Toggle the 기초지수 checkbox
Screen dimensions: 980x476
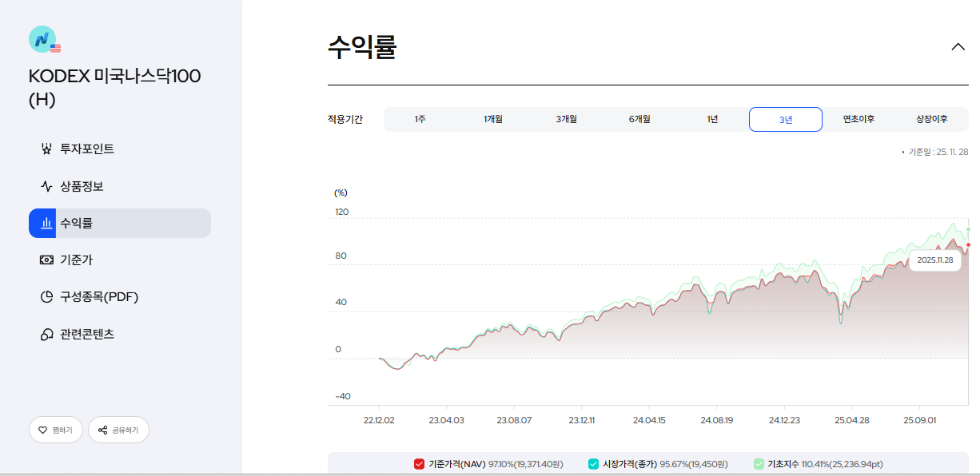(759, 464)
